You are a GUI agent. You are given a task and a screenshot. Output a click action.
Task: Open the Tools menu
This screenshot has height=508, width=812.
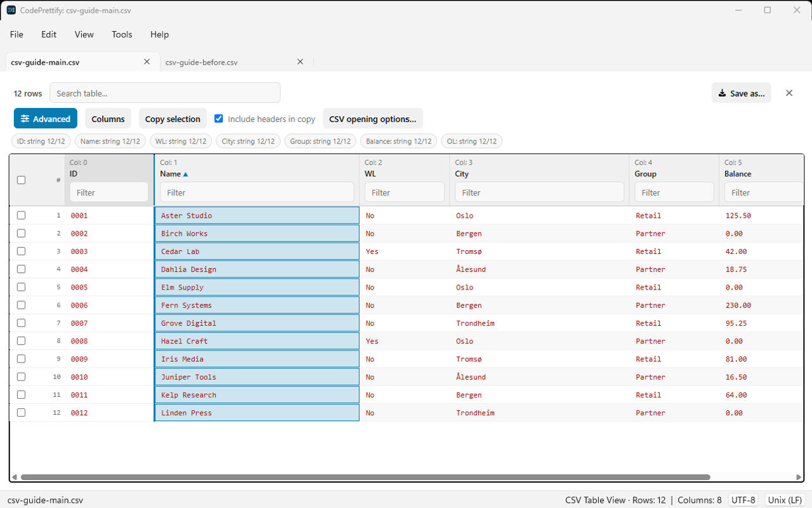[122, 34]
